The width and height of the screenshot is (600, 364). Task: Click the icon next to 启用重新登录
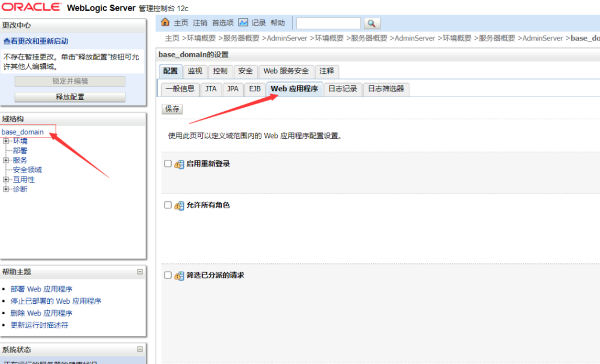click(x=179, y=164)
